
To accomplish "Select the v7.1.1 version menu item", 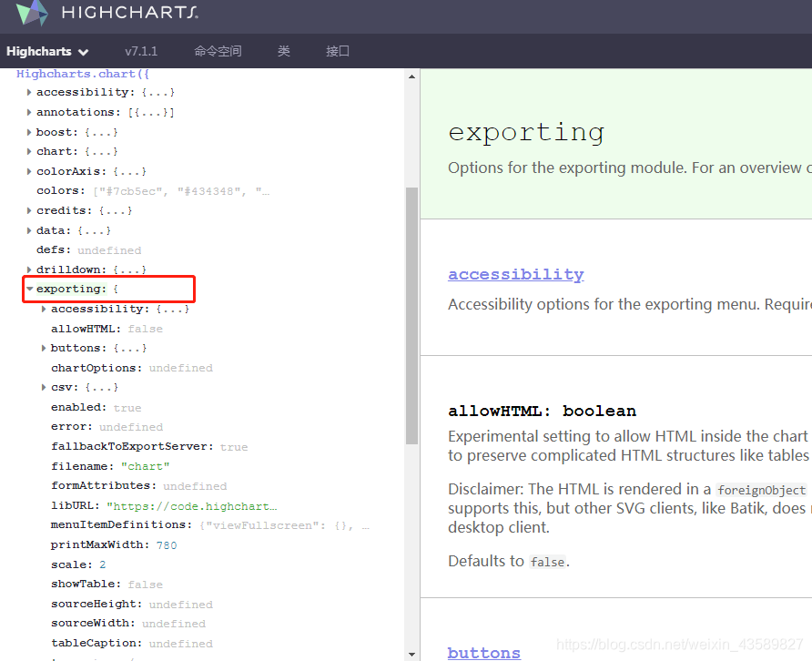I will click(x=141, y=51).
